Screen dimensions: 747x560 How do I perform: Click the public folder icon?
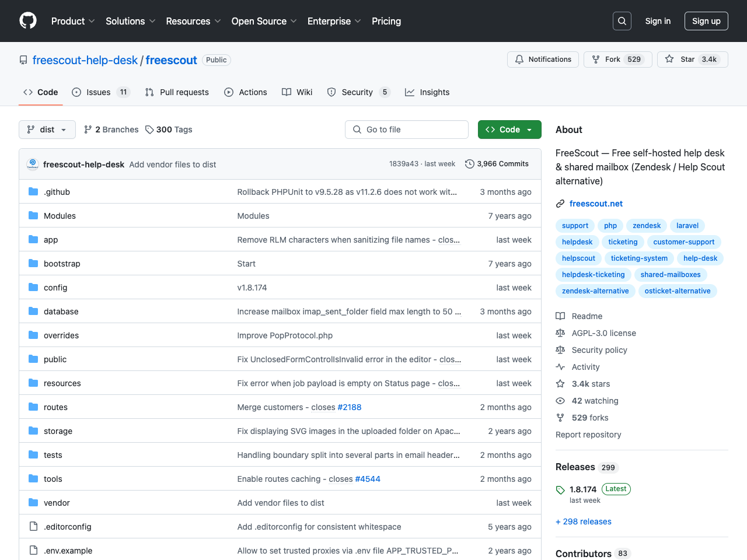pos(33,359)
